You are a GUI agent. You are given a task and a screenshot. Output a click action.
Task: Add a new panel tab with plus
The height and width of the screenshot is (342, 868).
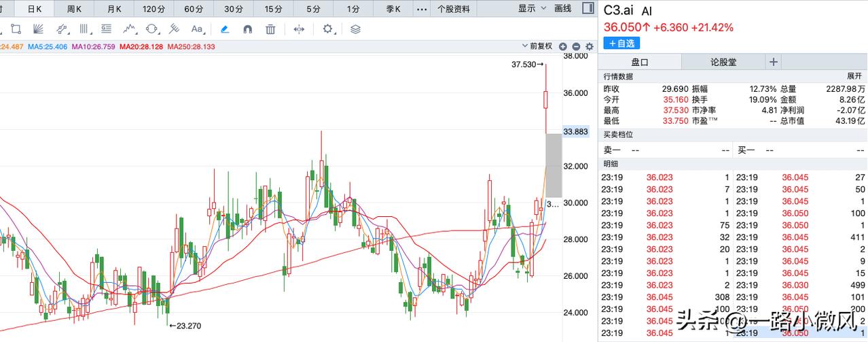(x=773, y=62)
